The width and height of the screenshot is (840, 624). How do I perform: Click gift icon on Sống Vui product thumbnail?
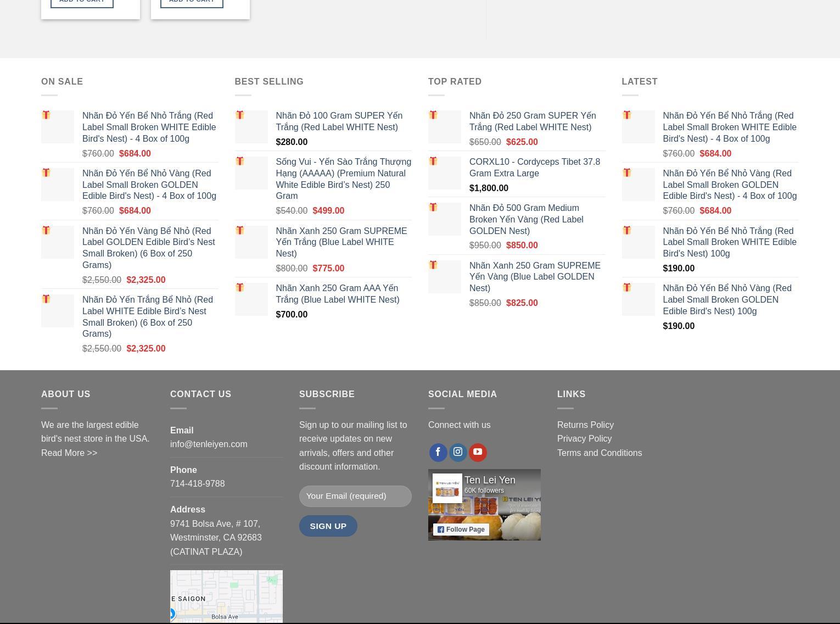click(240, 161)
